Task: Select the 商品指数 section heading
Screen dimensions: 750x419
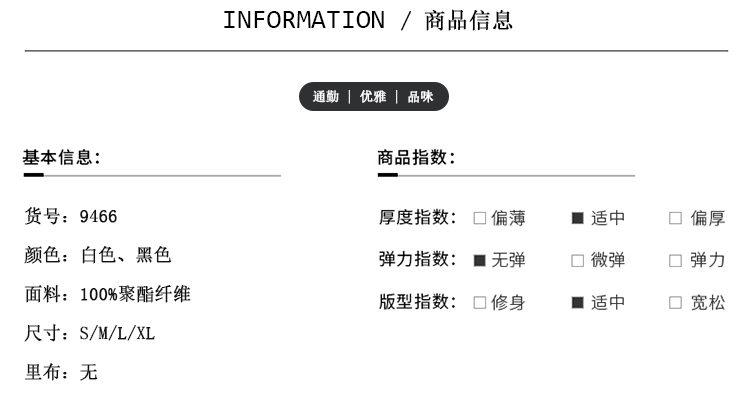Action: point(417,157)
